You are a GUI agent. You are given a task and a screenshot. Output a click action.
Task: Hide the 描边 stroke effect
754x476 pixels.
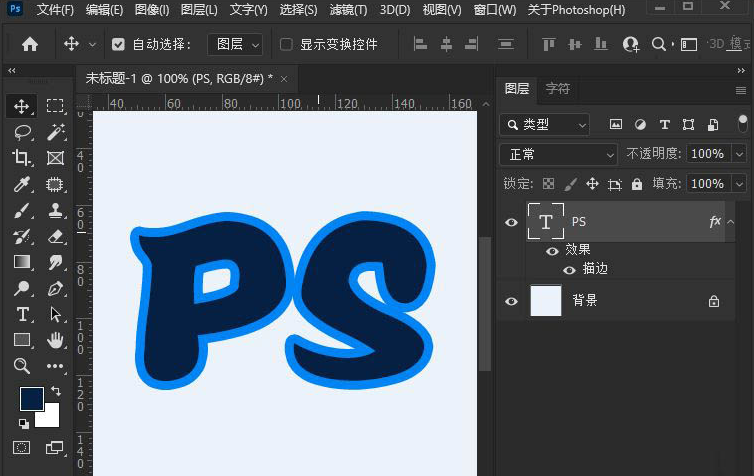(569, 269)
